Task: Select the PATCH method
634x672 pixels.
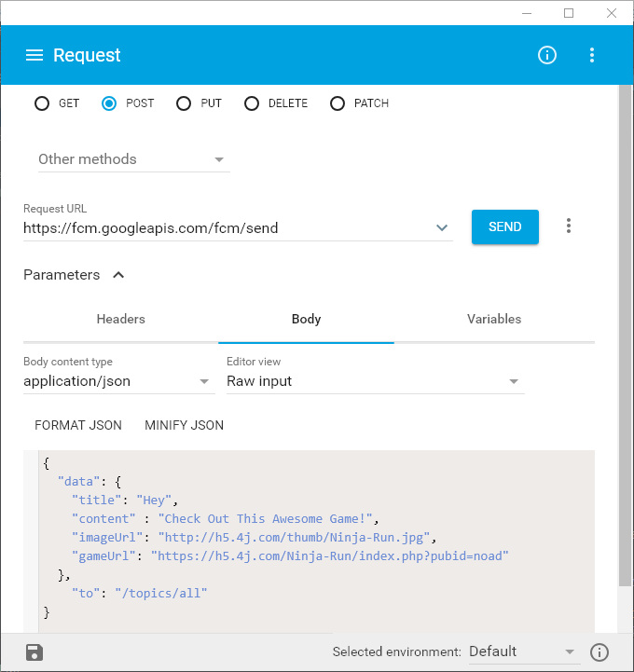Action: click(338, 103)
